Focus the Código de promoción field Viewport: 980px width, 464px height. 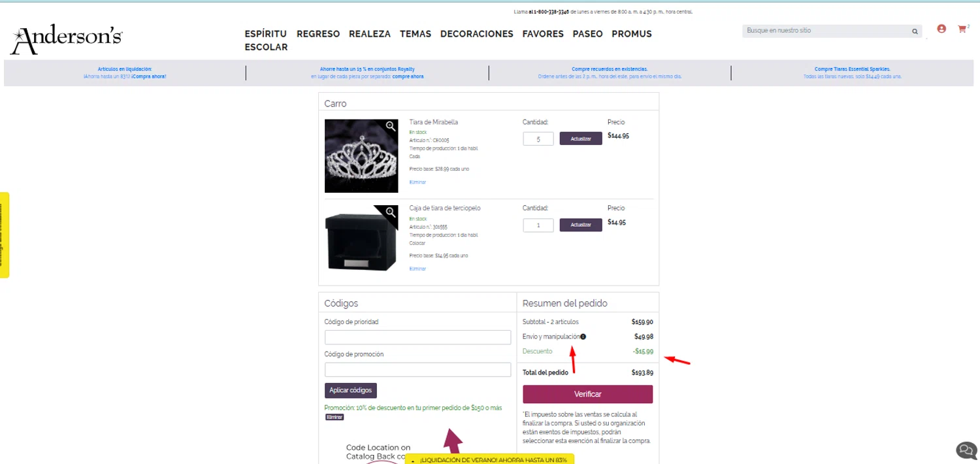(417, 369)
